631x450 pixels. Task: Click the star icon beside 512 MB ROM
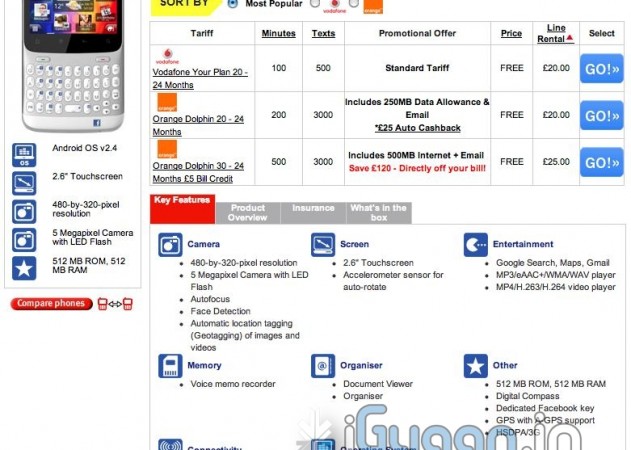pos(23,269)
